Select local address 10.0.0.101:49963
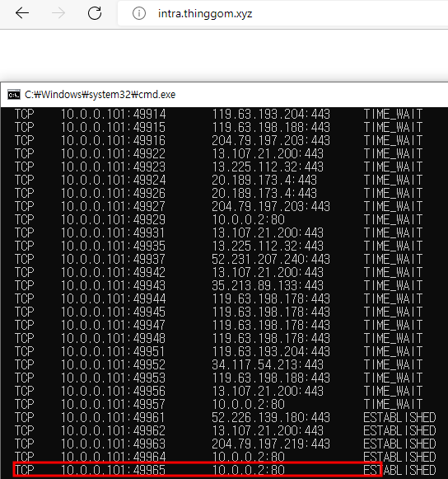448x479 pixels. 113,444
